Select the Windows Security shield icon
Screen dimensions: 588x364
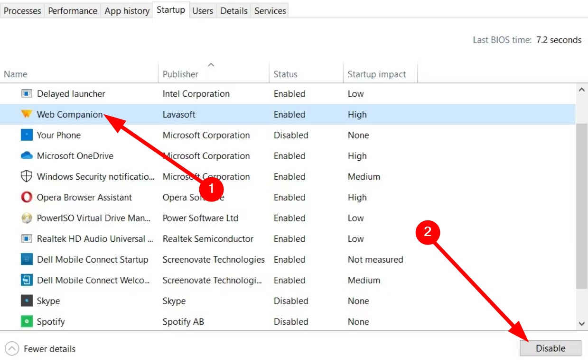pyautogui.click(x=27, y=177)
